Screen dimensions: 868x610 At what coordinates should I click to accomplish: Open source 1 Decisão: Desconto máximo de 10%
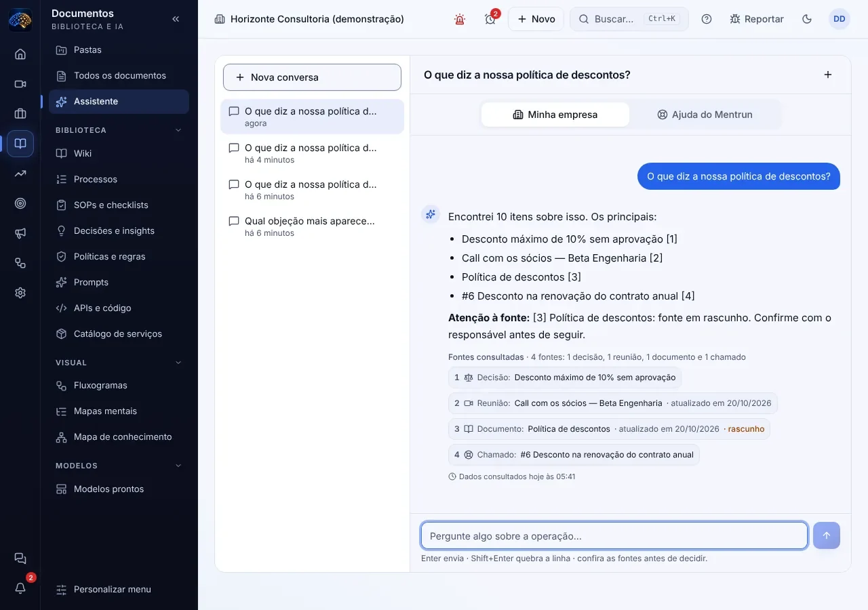coord(565,378)
